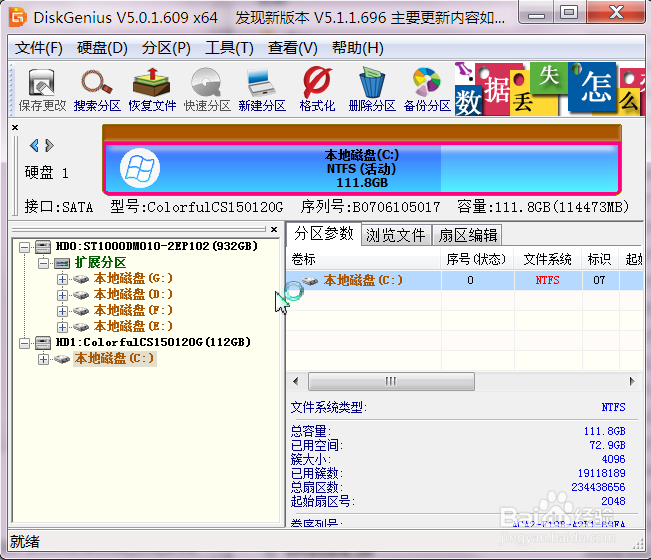This screenshot has width=651, height=560.
Task: Click the 序号(状态) column header
Action: pyautogui.click(x=477, y=259)
